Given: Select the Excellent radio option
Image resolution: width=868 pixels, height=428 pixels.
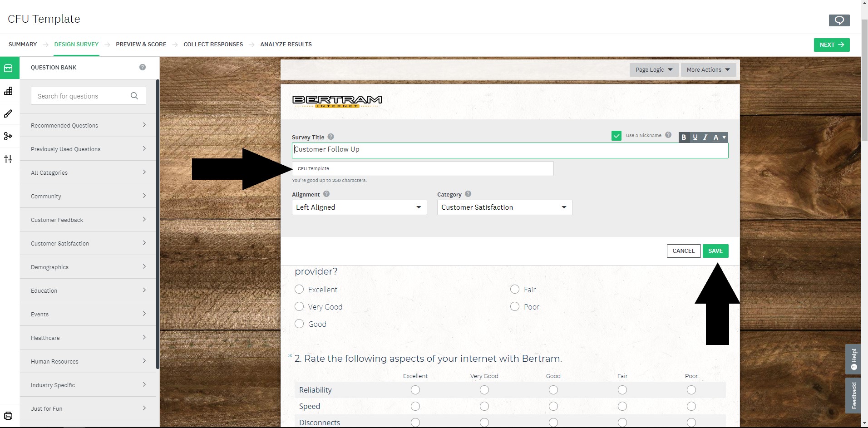Looking at the screenshot, I should click(299, 290).
